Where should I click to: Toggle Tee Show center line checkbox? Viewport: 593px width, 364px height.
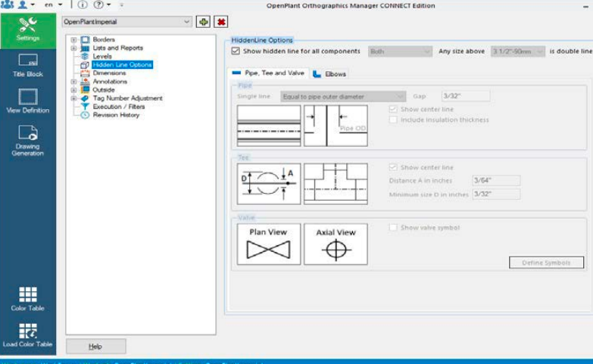point(393,167)
